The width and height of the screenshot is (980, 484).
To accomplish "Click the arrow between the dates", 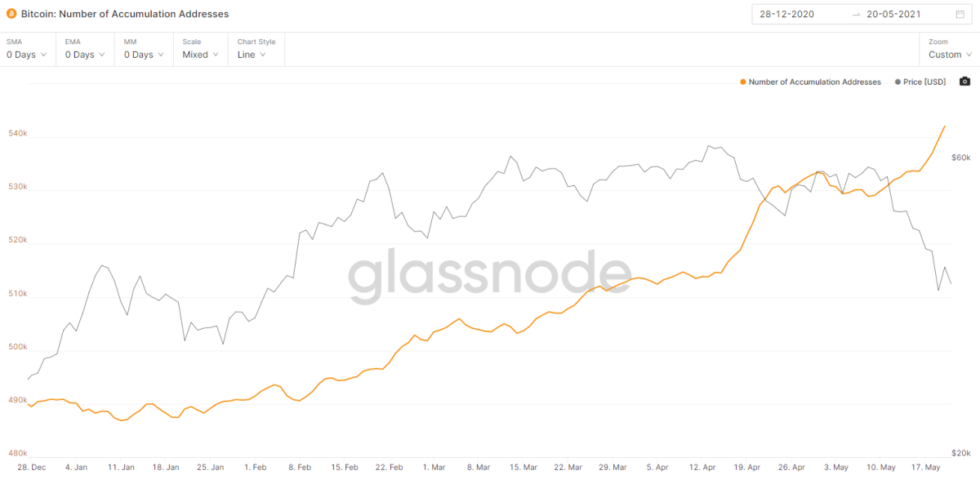I will pyautogui.click(x=856, y=14).
